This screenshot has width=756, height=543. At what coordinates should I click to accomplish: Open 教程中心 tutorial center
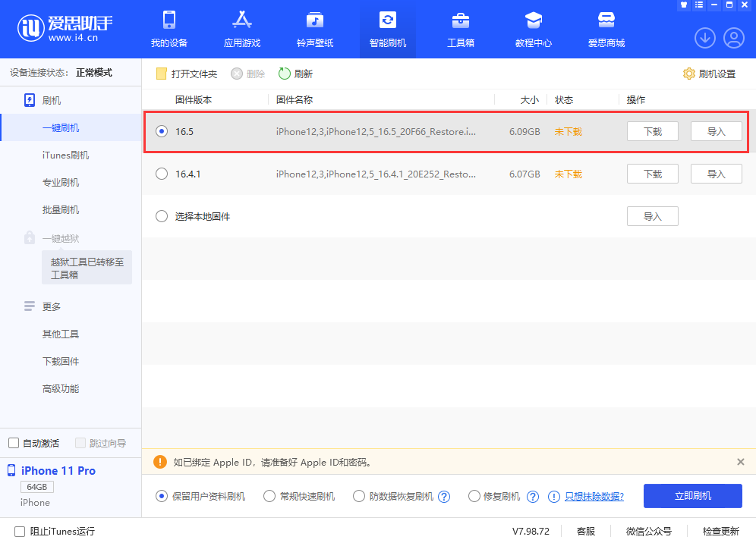pyautogui.click(x=534, y=30)
